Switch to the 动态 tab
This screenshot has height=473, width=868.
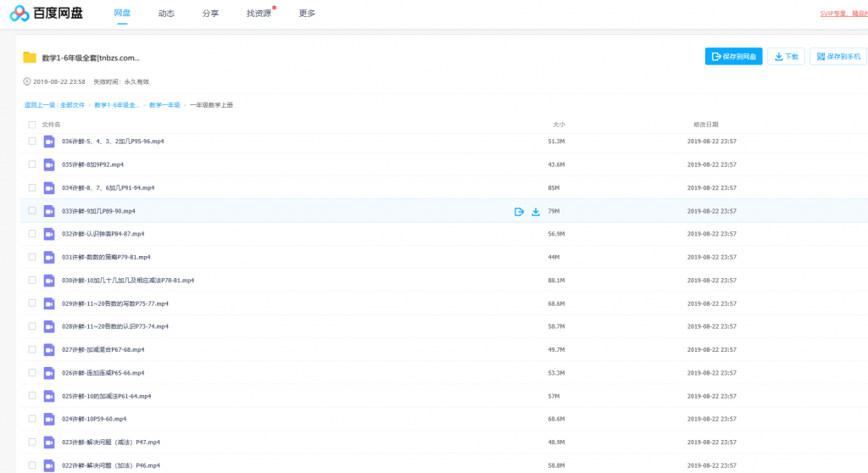point(166,14)
